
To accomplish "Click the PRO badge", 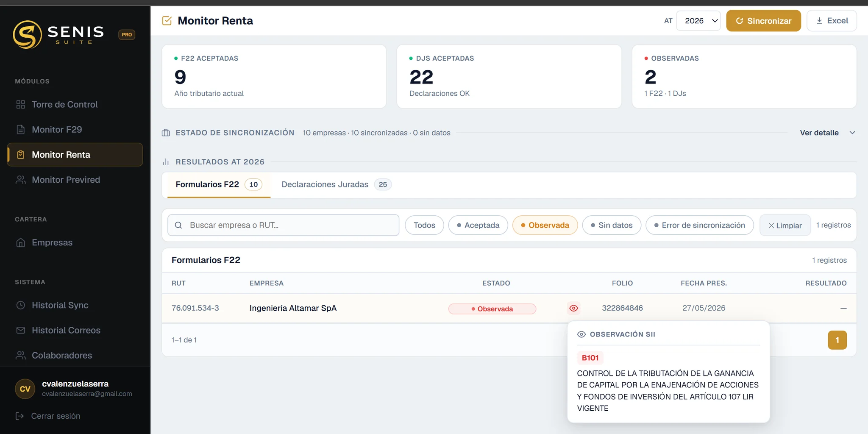I will 127,35.
